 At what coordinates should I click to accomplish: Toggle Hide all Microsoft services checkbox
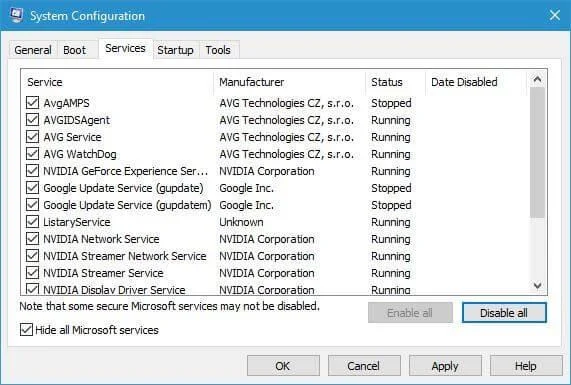[26, 330]
